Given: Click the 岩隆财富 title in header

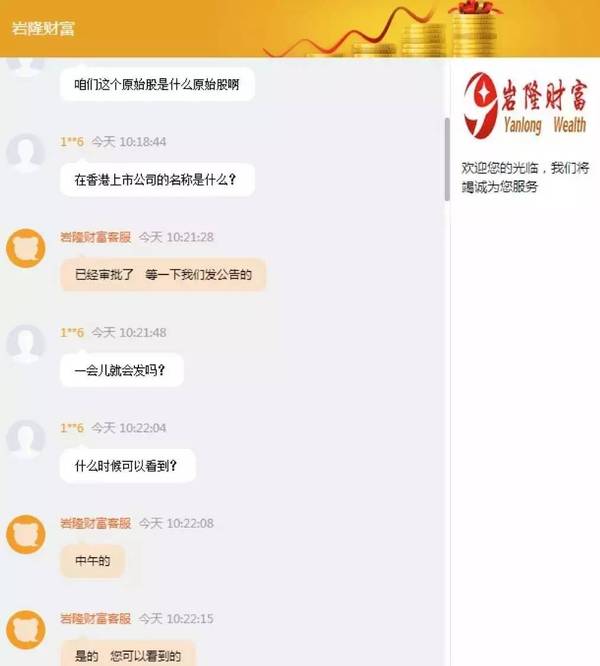Looking at the screenshot, I should point(43,28).
